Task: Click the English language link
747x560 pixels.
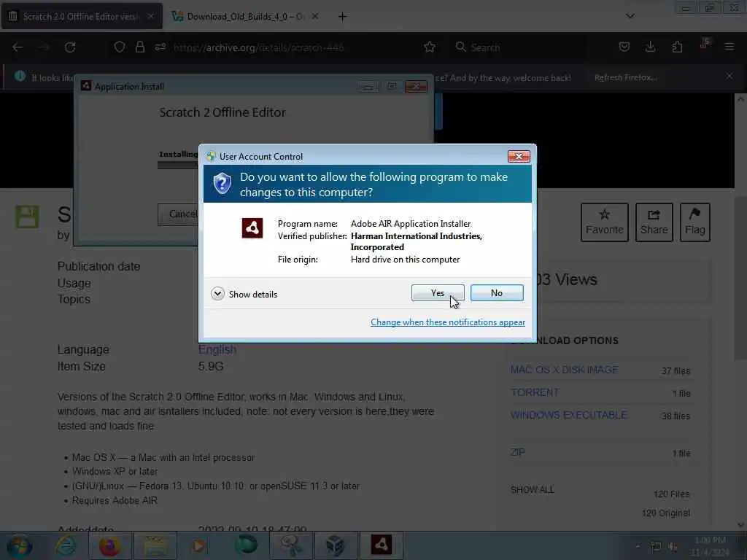Action: [x=217, y=349]
